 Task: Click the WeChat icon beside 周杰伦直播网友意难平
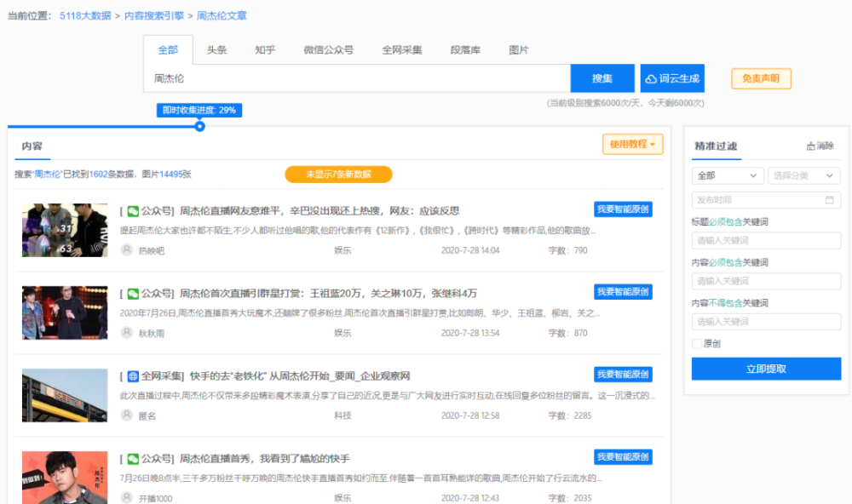[133, 211]
